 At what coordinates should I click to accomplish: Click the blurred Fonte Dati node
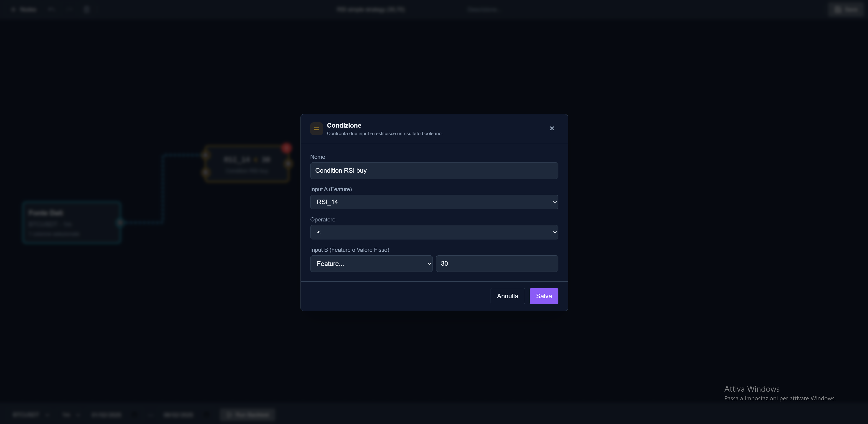(71, 223)
